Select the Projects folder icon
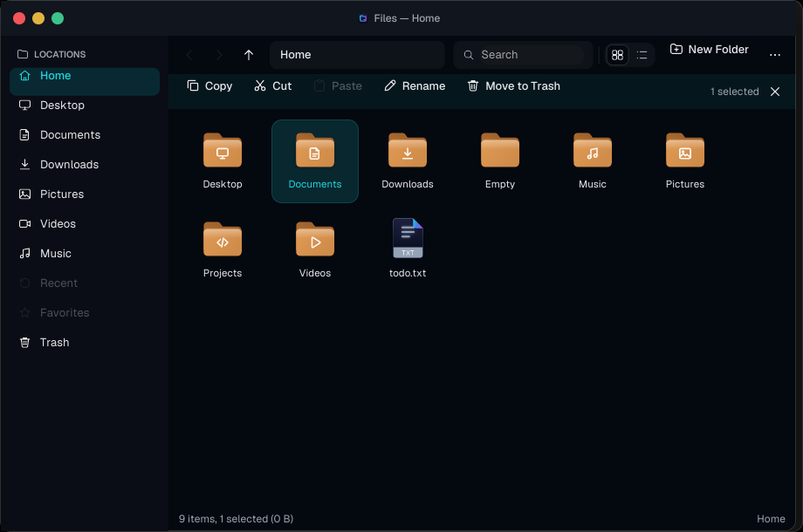 pyautogui.click(x=223, y=239)
